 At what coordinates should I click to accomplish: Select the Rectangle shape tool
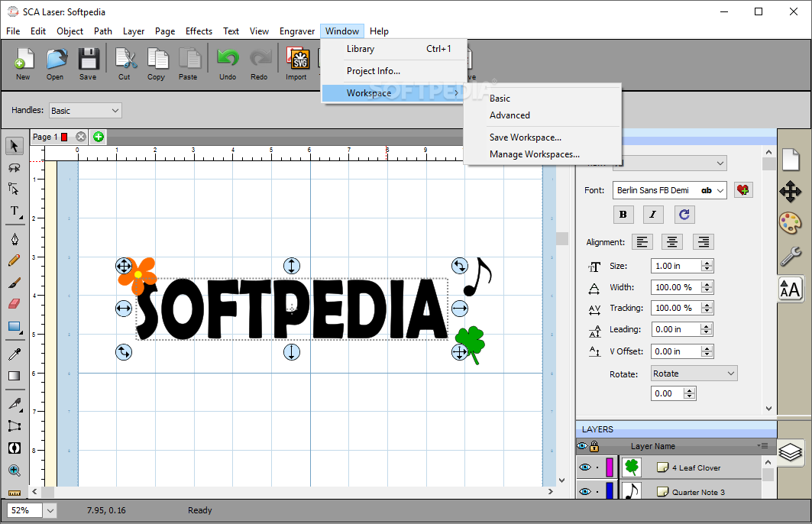coord(15,327)
